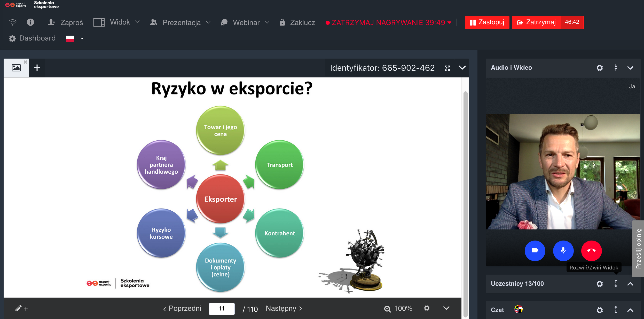This screenshot has height=319, width=644.
Task: Expand the collapsed Czat panel chevron
Action: point(630,310)
